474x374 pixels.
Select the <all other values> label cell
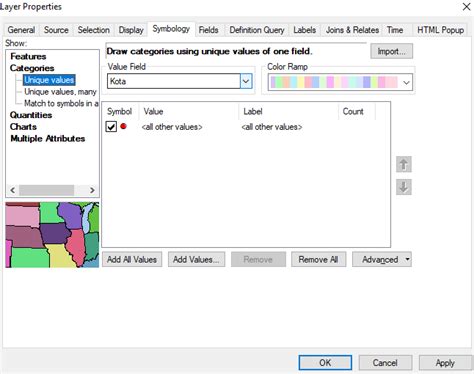[x=272, y=127]
